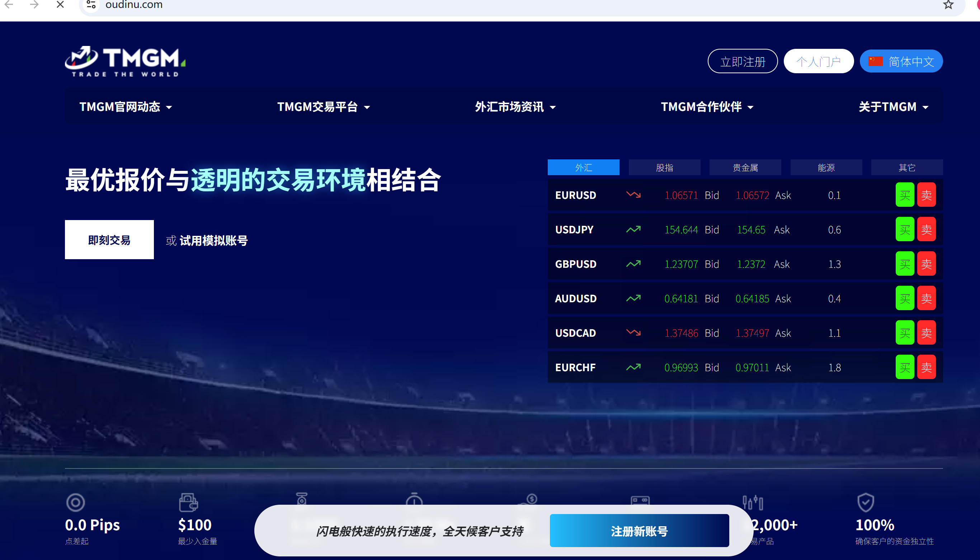Buy USDCAD with green 买 button
Image resolution: width=980 pixels, height=560 pixels.
pos(905,332)
